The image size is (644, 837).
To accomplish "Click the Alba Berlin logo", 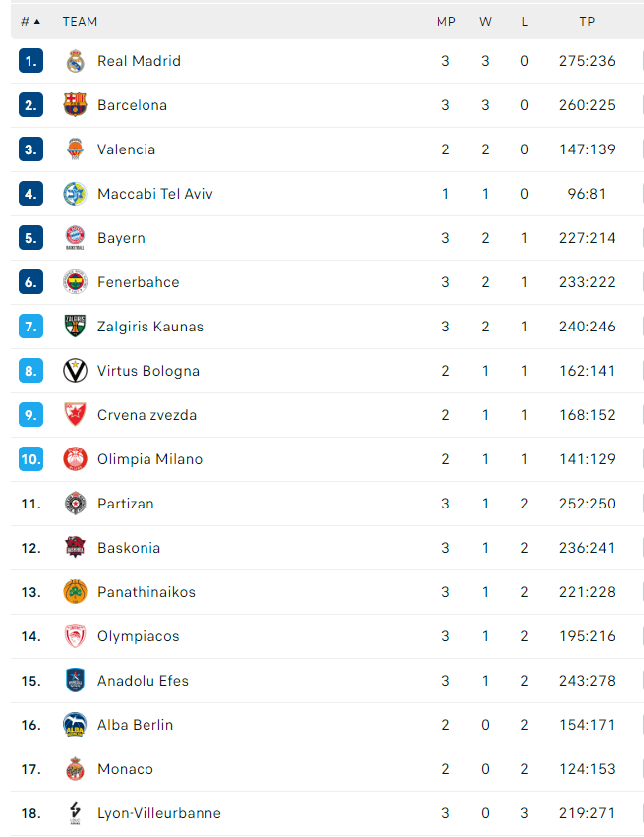I will pos(75,725).
